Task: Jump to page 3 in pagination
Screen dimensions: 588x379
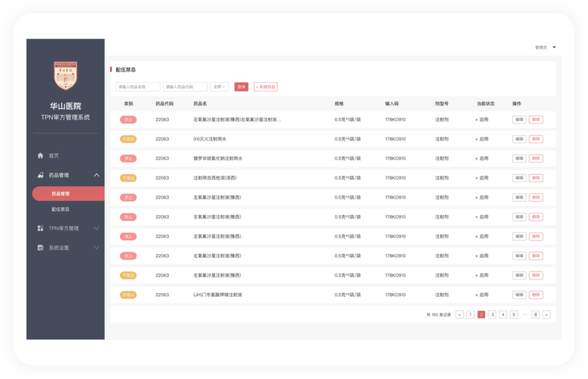Action: click(492, 315)
